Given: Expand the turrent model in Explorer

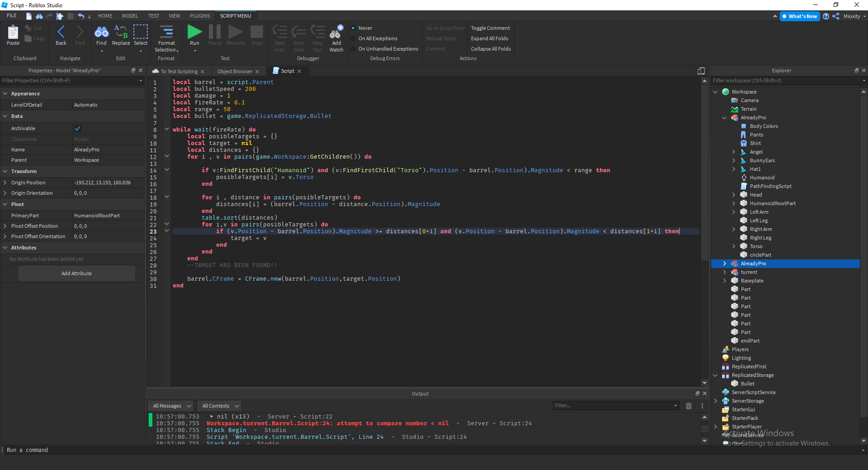Looking at the screenshot, I should pyautogui.click(x=725, y=272).
